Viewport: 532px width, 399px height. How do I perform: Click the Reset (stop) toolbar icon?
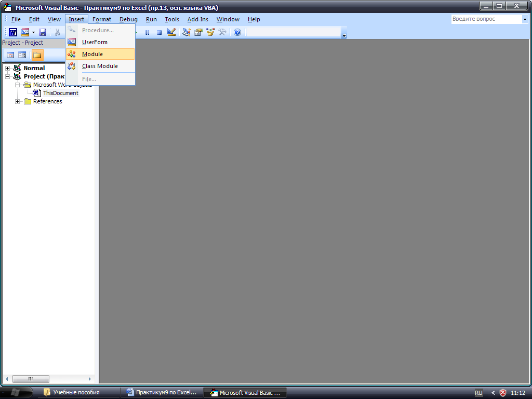[159, 33]
